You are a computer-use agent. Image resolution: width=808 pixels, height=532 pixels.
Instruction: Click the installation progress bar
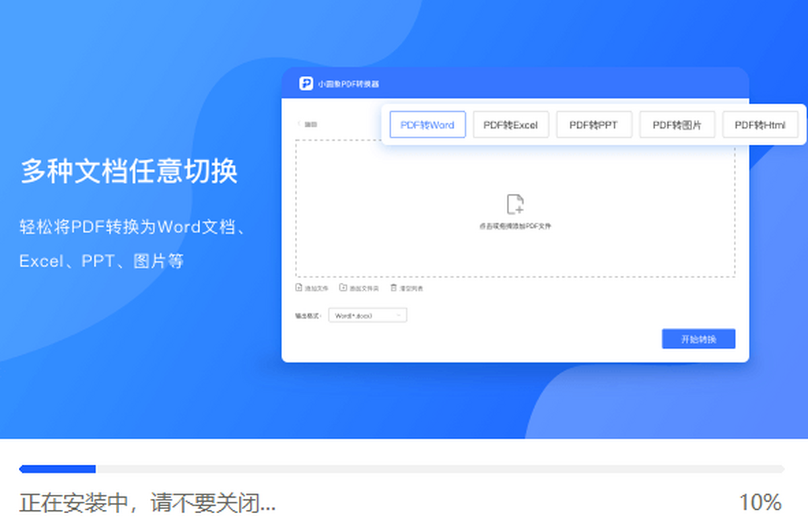[402, 469]
